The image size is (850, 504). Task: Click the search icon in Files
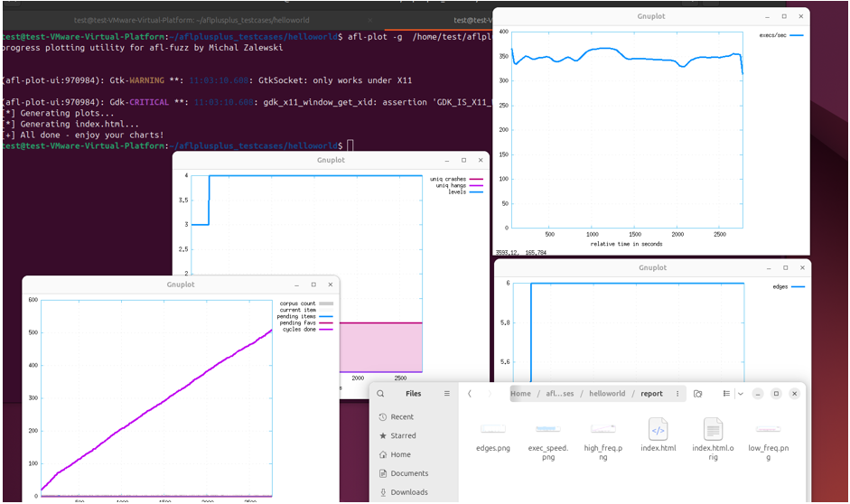pyautogui.click(x=380, y=394)
